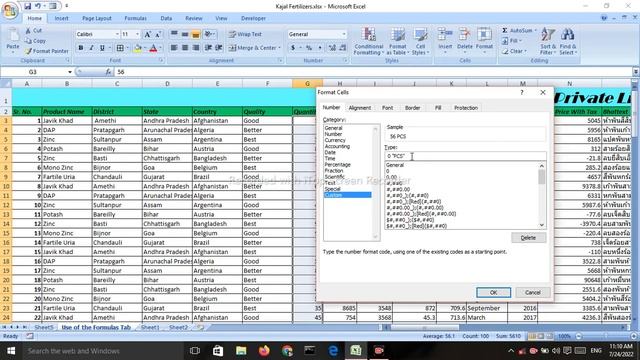Click Merge & Center button

coord(252,48)
